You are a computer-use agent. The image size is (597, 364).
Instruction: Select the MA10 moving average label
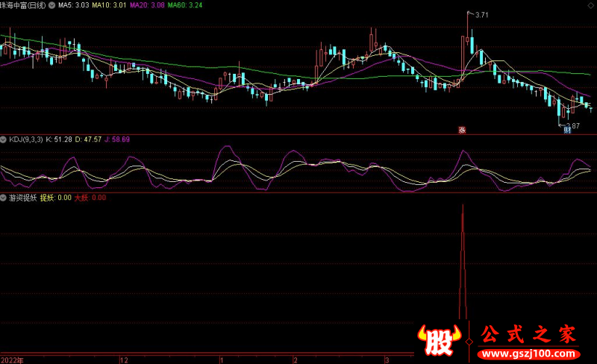tap(107, 4)
